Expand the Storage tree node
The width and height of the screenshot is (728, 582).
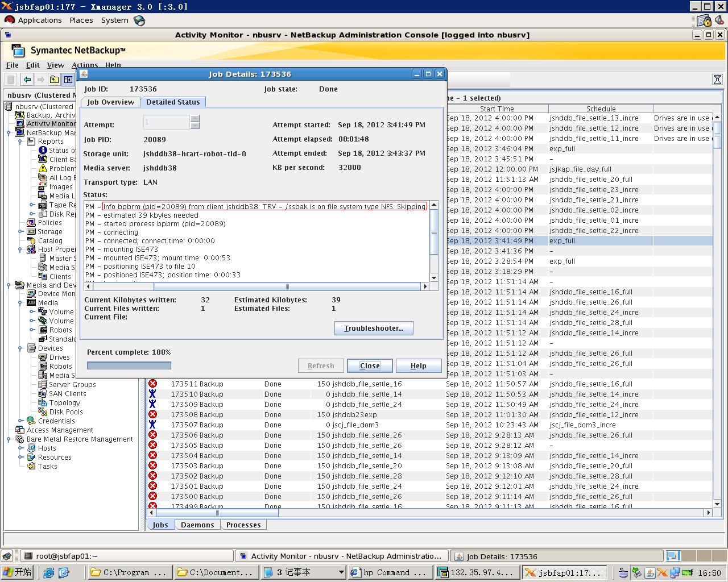tap(20, 231)
